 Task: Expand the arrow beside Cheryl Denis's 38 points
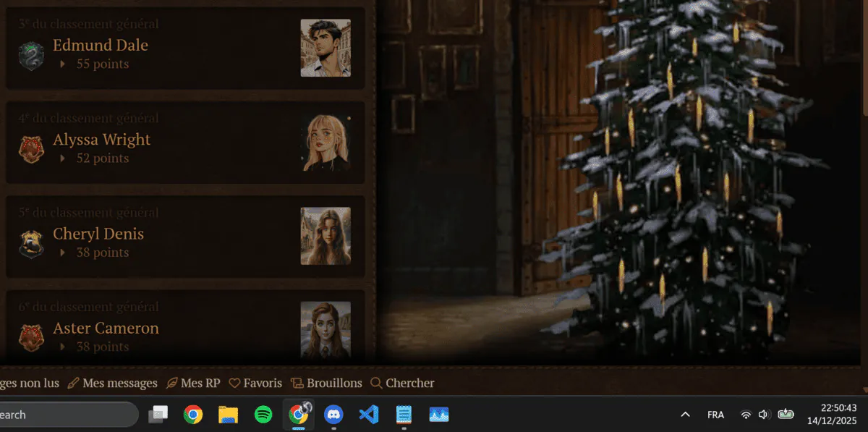[x=63, y=253]
